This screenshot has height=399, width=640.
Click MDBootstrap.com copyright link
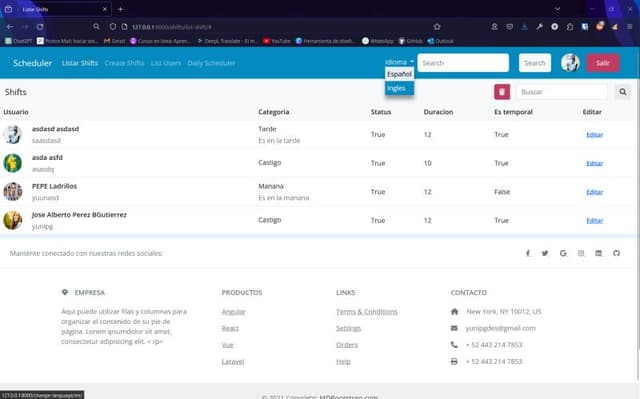(349, 397)
